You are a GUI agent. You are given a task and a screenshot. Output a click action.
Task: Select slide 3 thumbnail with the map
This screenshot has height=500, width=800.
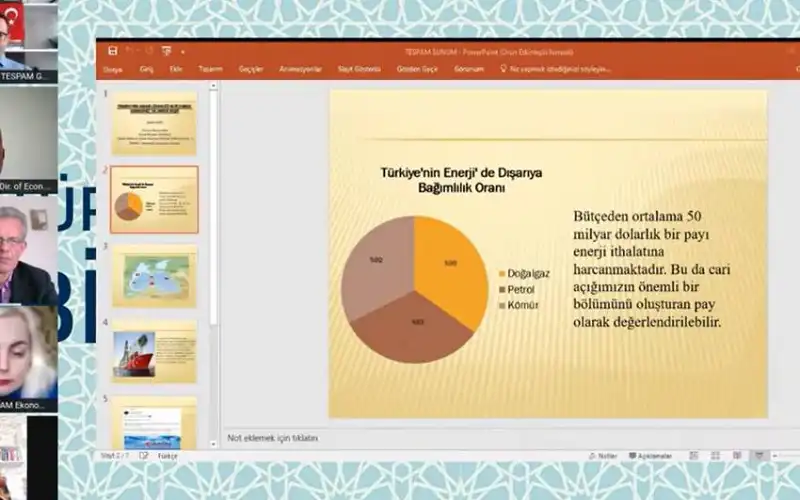[x=155, y=277]
